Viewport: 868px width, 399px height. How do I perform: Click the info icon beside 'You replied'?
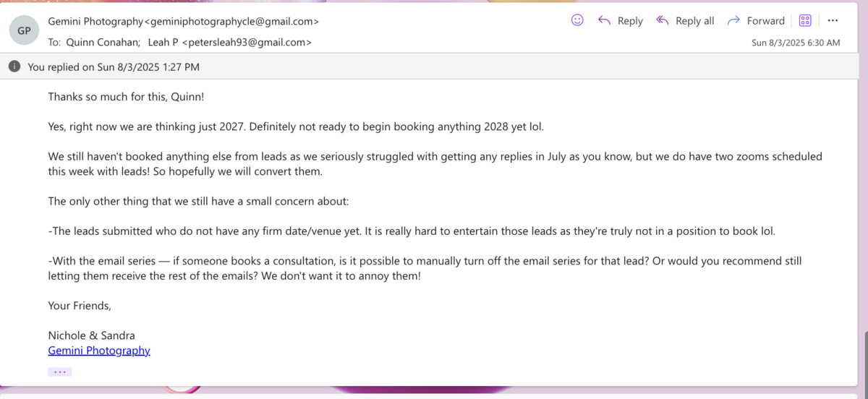14,66
